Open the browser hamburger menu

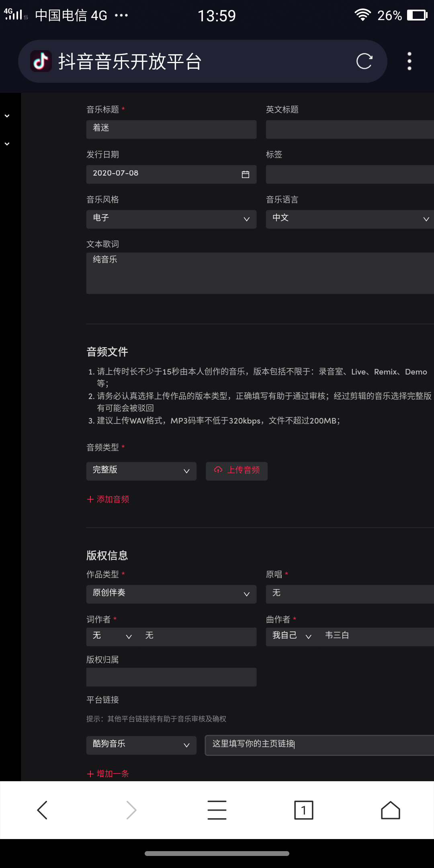pos(217,810)
